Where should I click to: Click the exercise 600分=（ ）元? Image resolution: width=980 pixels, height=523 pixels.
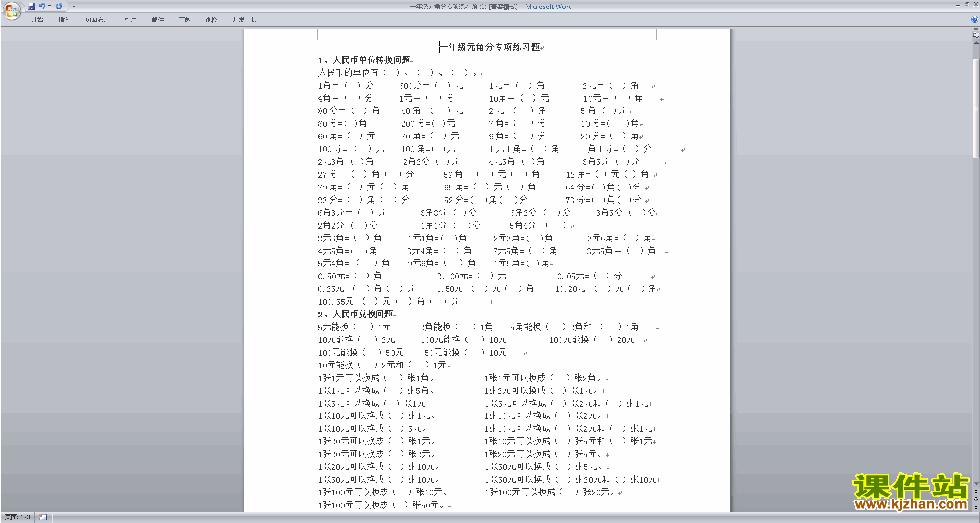tap(431, 86)
